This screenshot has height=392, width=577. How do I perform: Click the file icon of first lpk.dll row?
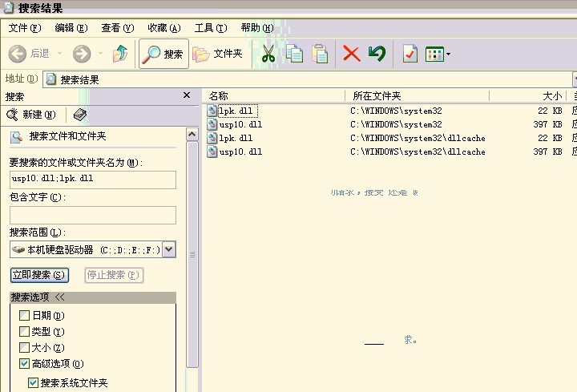click(212, 111)
